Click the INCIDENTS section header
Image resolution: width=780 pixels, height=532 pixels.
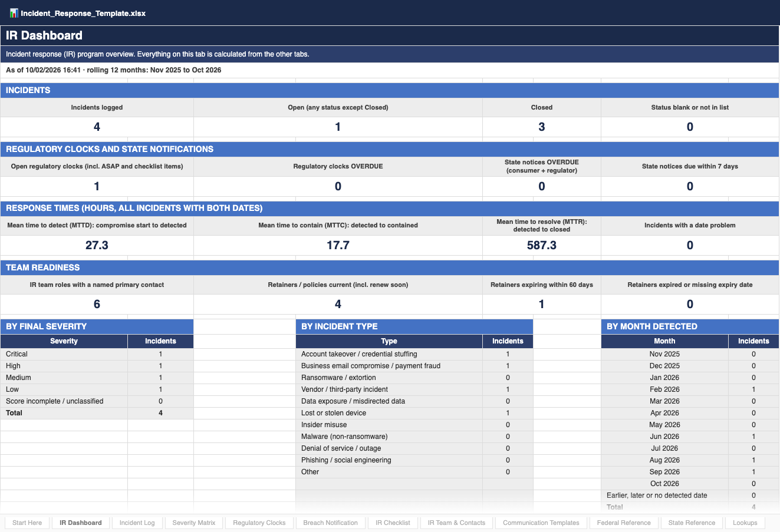pyautogui.click(x=390, y=90)
